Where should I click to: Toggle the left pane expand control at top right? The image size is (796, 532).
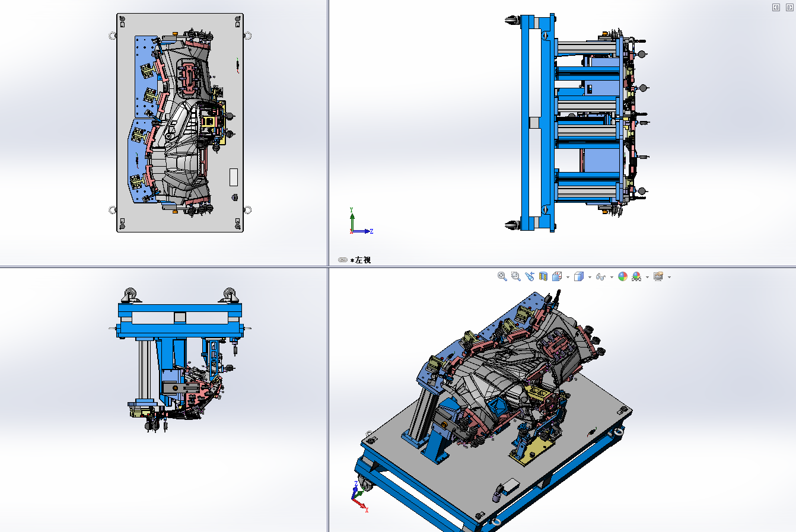coord(776,7)
